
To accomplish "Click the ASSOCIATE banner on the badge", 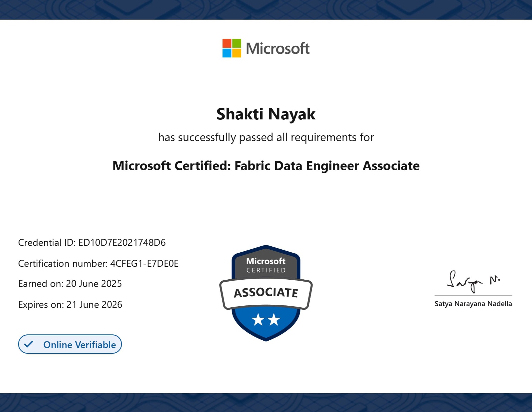I will pos(266,293).
